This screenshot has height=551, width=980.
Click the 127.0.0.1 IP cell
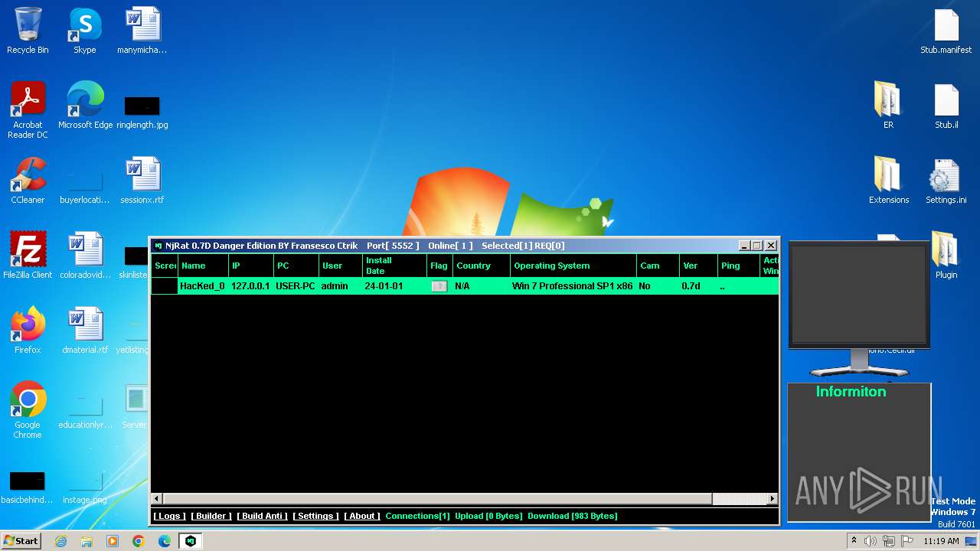click(250, 286)
